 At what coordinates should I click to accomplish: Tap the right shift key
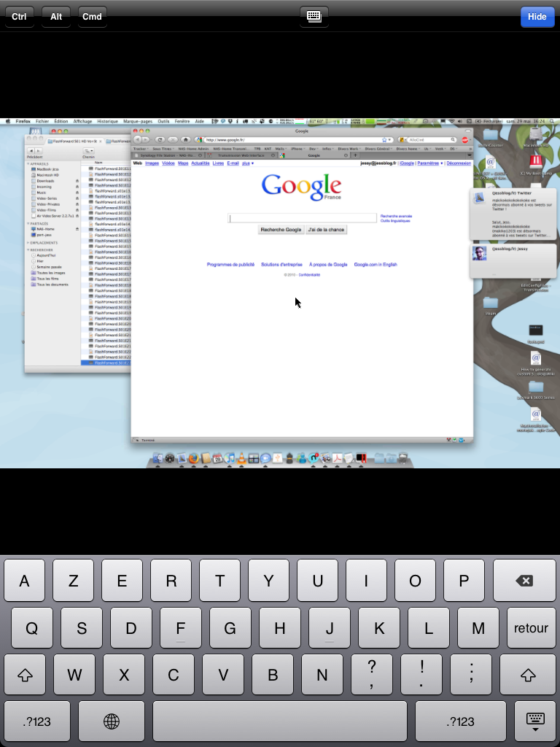(x=528, y=675)
